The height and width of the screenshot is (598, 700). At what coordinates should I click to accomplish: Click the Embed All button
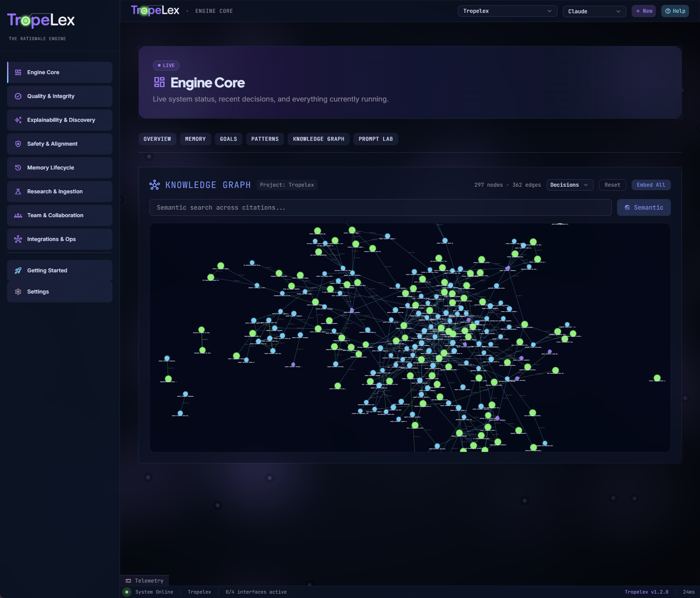pyautogui.click(x=651, y=185)
